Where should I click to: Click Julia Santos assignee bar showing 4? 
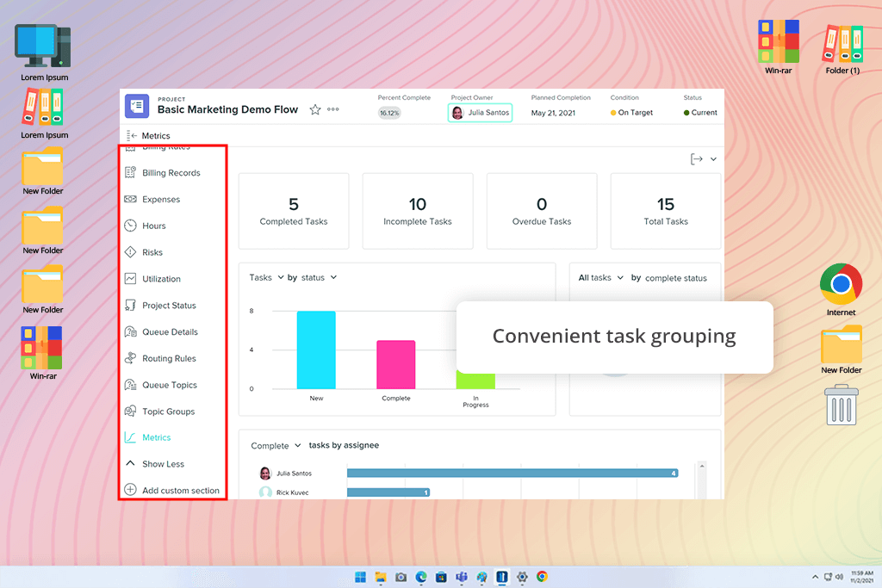(x=512, y=473)
